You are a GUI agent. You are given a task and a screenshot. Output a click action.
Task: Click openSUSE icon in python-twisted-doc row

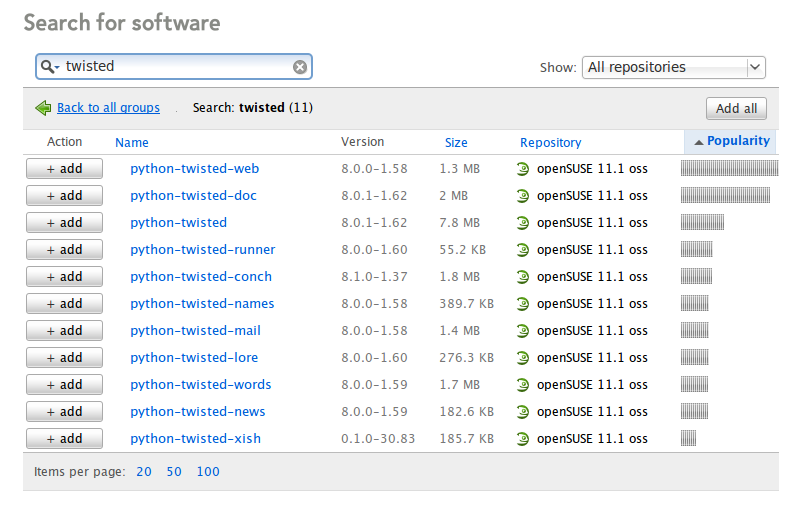click(523, 196)
